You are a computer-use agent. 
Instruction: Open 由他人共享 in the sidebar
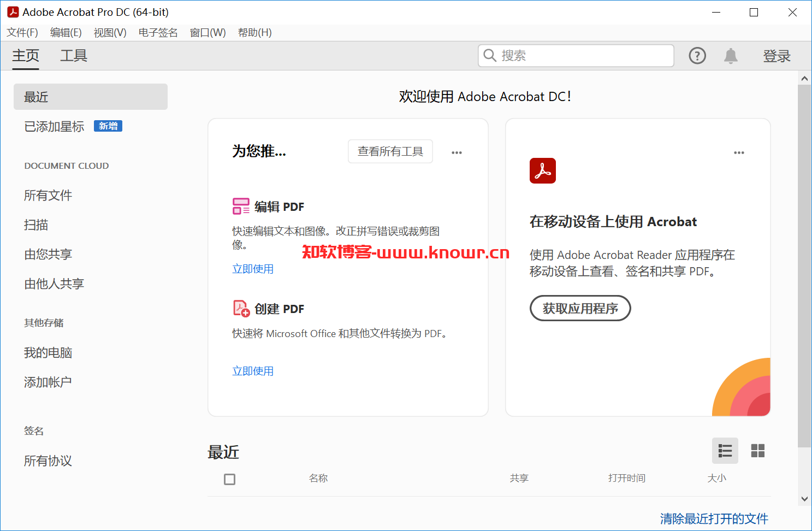tap(54, 284)
